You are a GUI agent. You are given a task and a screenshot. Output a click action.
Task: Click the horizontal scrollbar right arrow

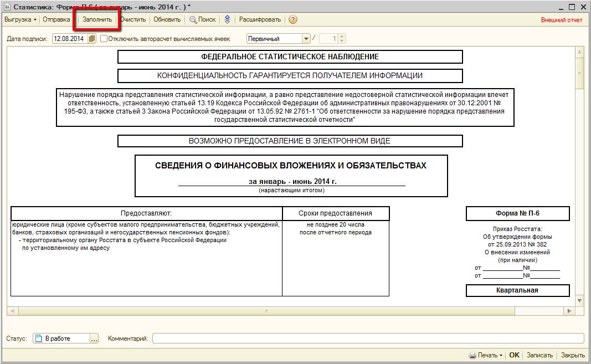tap(569, 311)
